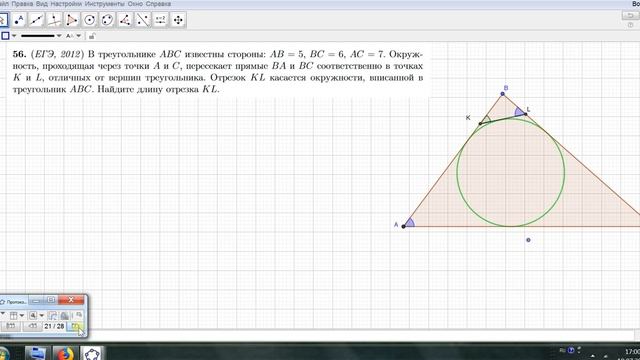
Task: Click the free point below the triangle
Action: tap(528, 240)
